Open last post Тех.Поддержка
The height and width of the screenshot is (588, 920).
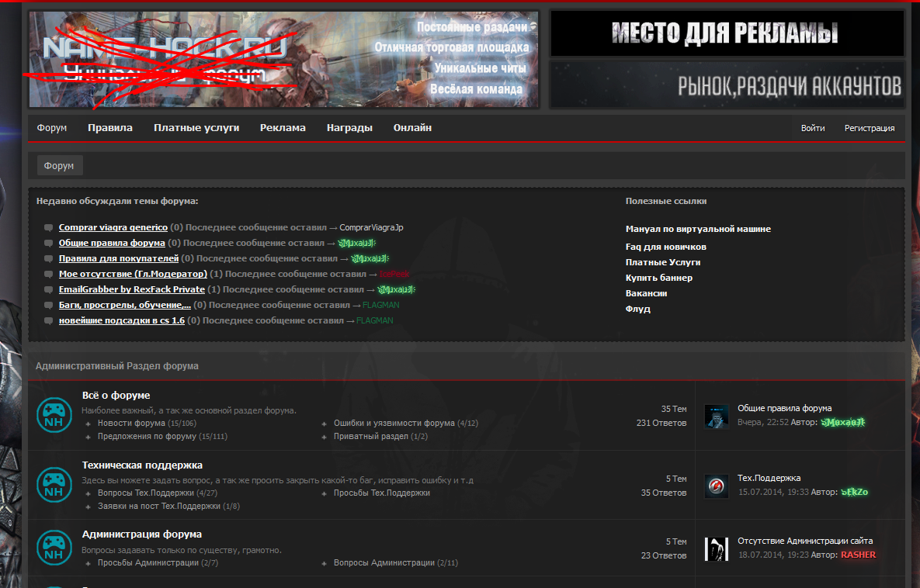coord(769,479)
